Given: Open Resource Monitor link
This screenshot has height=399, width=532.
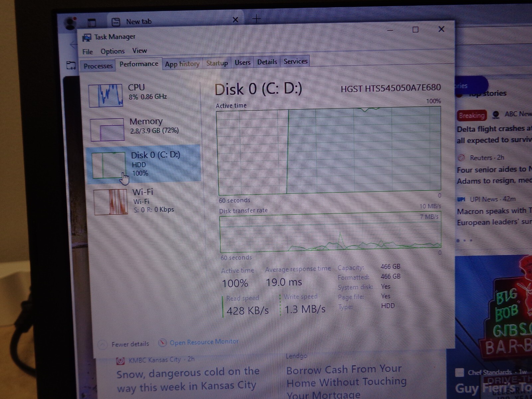Looking at the screenshot, I should [204, 342].
